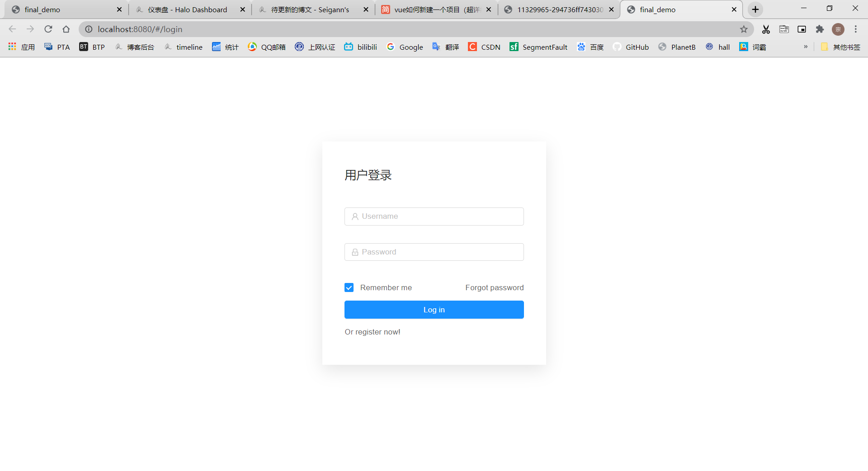Open the 词霸 bookmark
The width and height of the screenshot is (868, 471).
coord(753,47)
